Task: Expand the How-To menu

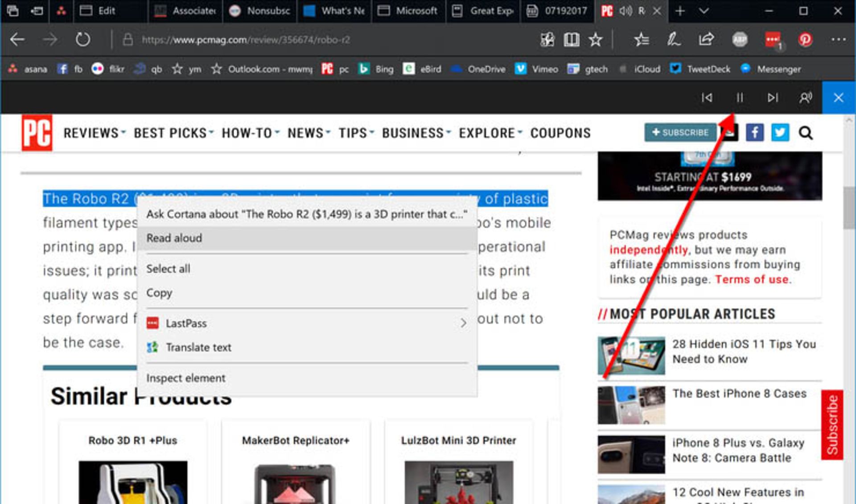Action: [x=250, y=133]
